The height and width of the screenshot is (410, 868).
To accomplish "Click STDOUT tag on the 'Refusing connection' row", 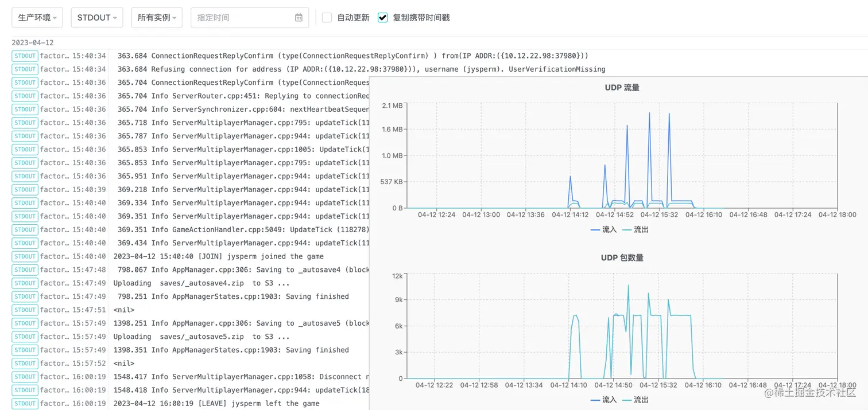I will click(x=25, y=69).
